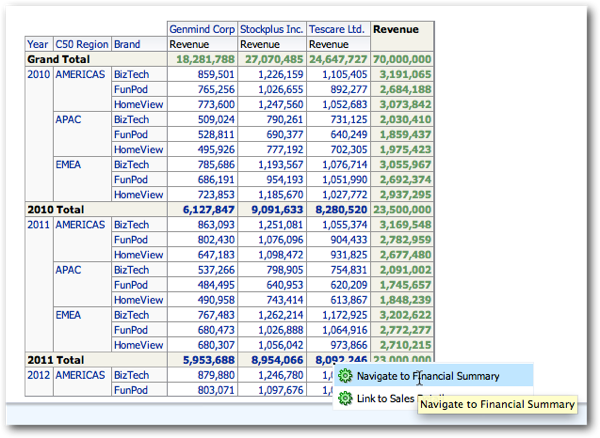Click the value 777,192
The image size is (600, 438).
pos(285,150)
